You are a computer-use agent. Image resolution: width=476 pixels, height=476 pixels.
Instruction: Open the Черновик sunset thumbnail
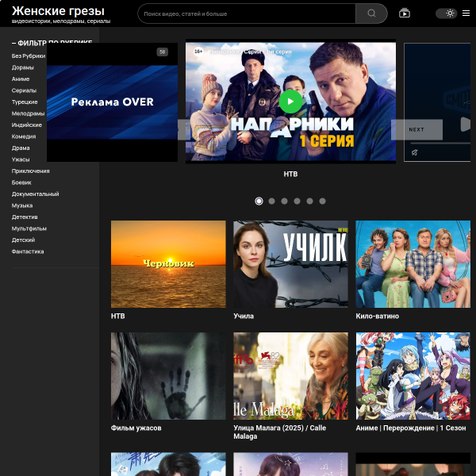click(x=168, y=264)
